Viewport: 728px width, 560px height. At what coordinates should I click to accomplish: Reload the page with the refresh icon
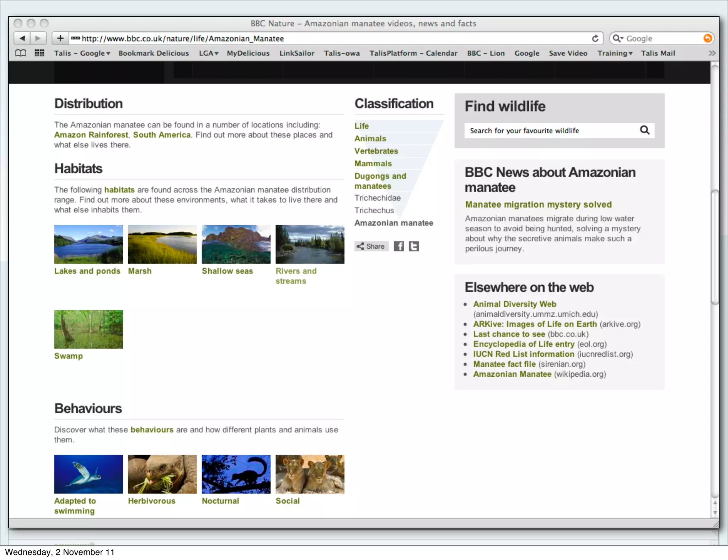595,38
